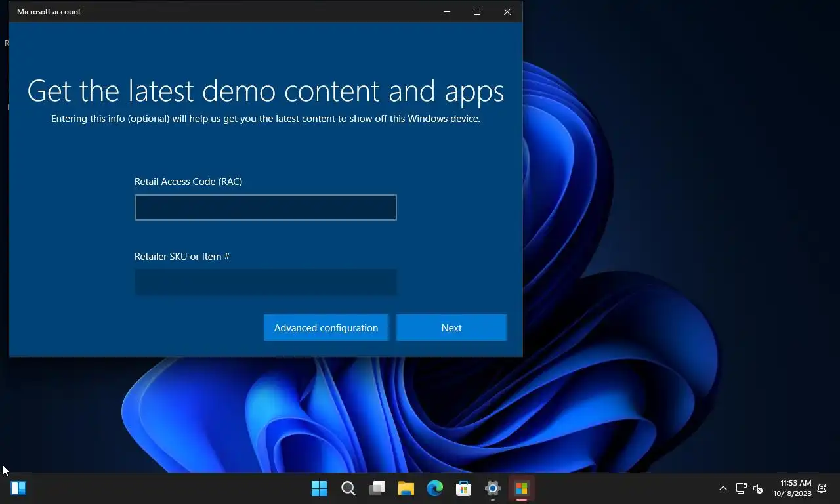Launch Microsoft Edge from the taskbar
840x504 pixels.
(x=435, y=488)
